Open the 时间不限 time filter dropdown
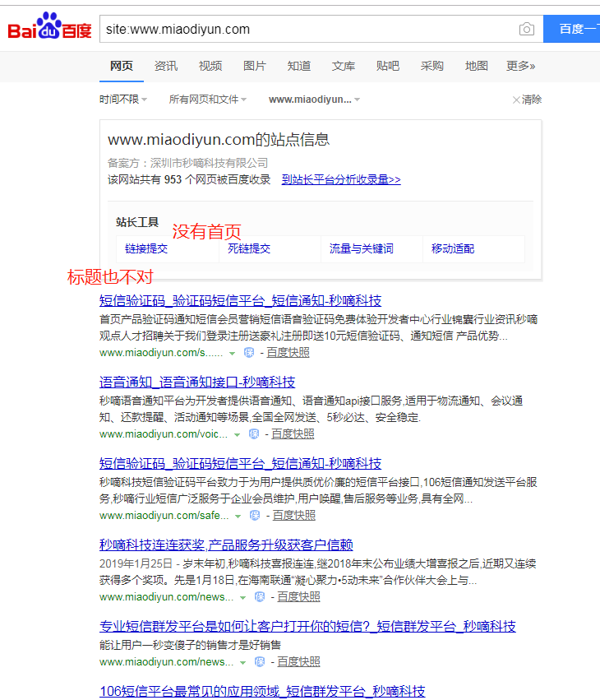 tap(123, 99)
